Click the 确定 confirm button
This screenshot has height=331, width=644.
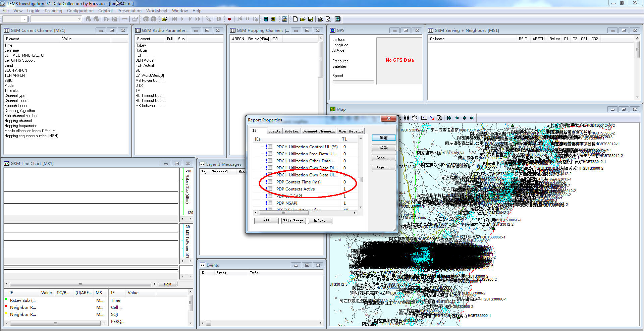(384, 137)
